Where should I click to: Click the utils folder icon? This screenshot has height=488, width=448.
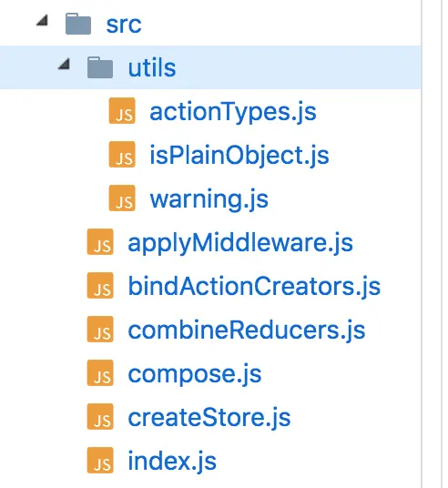100,67
